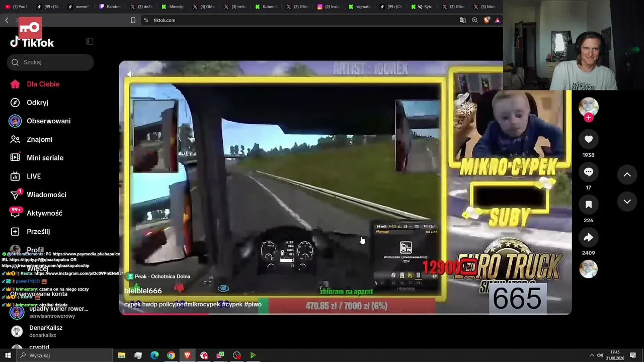Open Mini seriale in sidebar
Viewport: 644px width, 362px height.
point(37,158)
